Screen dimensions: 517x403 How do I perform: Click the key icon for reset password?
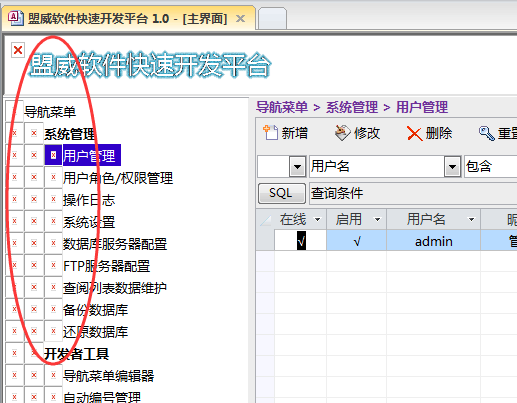[x=486, y=133]
